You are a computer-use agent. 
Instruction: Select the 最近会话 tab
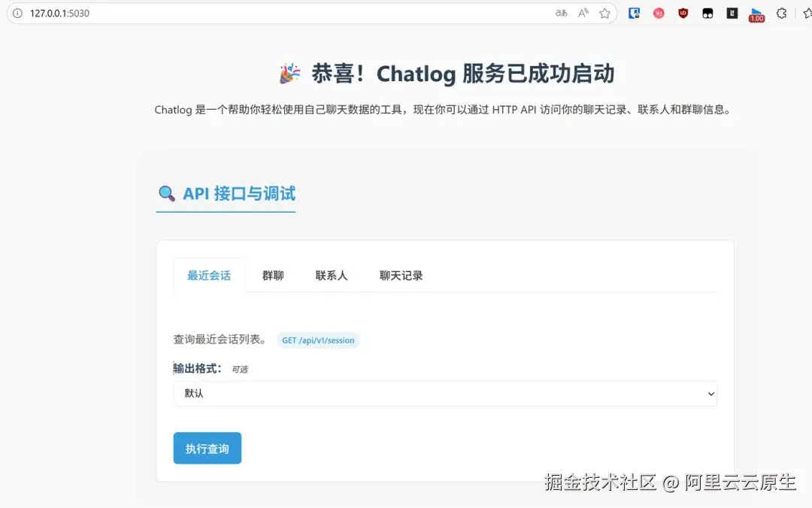coord(209,276)
